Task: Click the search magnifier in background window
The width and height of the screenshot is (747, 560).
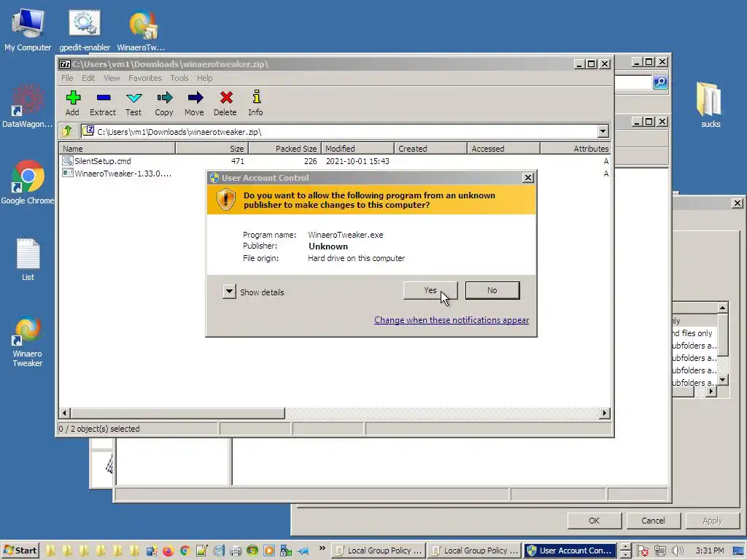Action: [659, 82]
